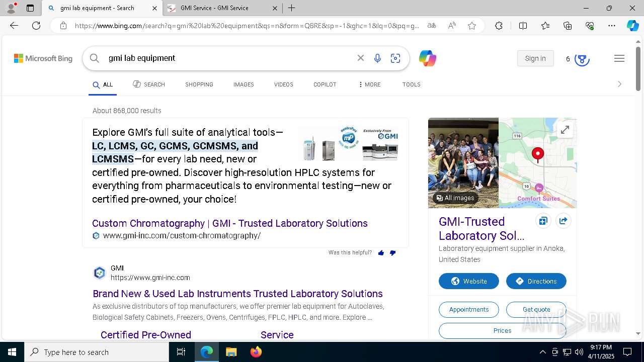644x362 pixels.
Task: Open Edge Settings and more menu
Action: pyautogui.click(x=612, y=26)
